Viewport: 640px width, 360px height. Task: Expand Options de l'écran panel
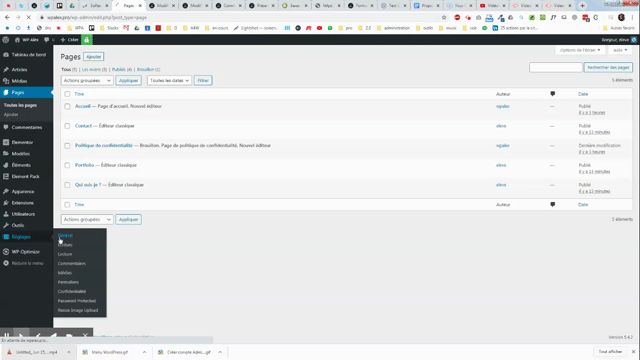(580, 50)
